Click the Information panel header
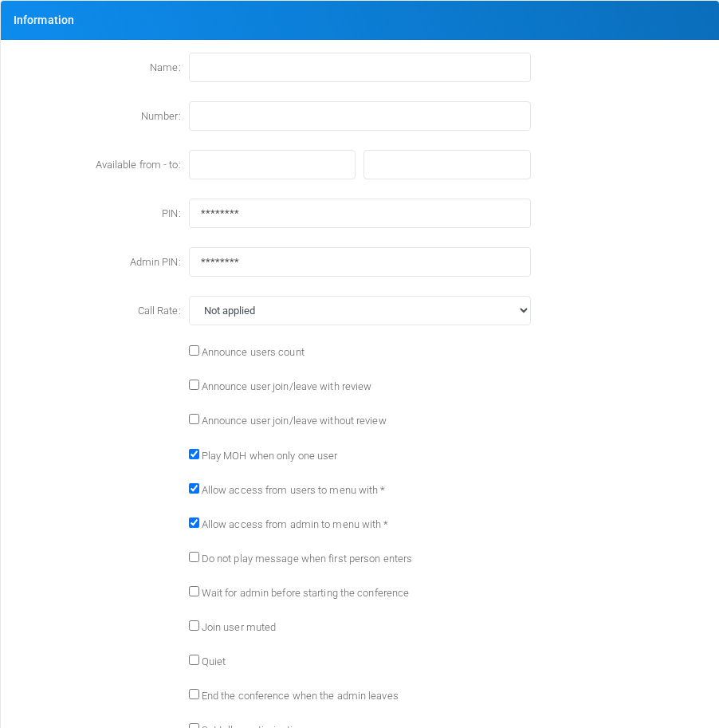 pos(359,20)
